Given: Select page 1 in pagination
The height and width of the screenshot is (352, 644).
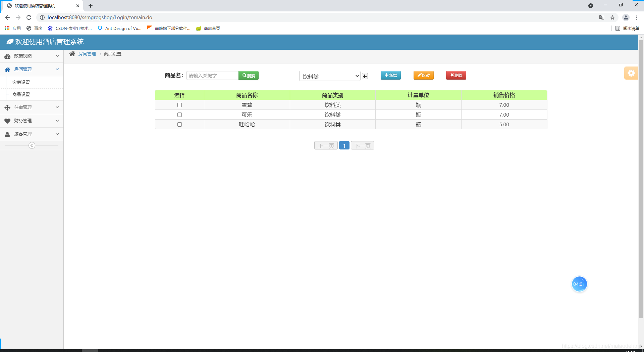Looking at the screenshot, I should pyautogui.click(x=344, y=145).
